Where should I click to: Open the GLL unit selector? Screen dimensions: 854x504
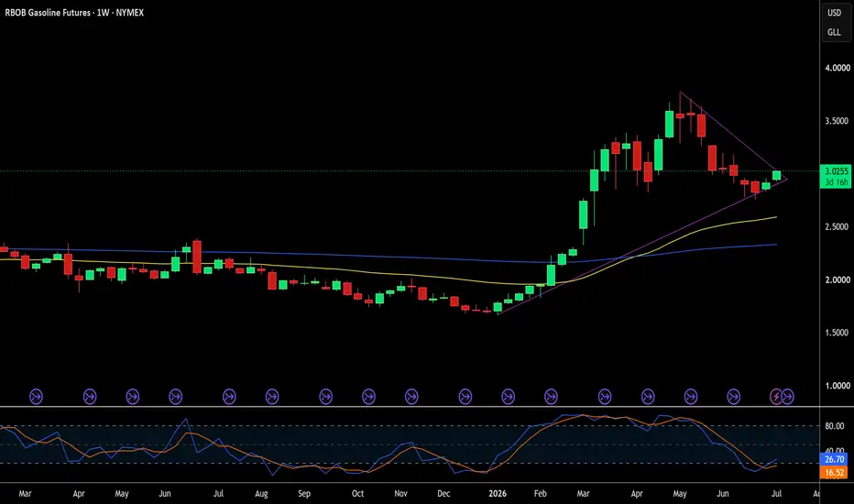click(835, 32)
